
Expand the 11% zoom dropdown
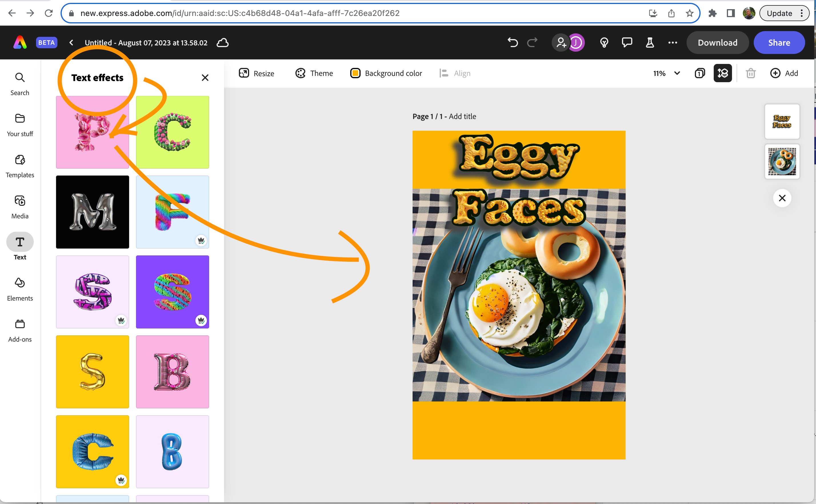click(677, 73)
